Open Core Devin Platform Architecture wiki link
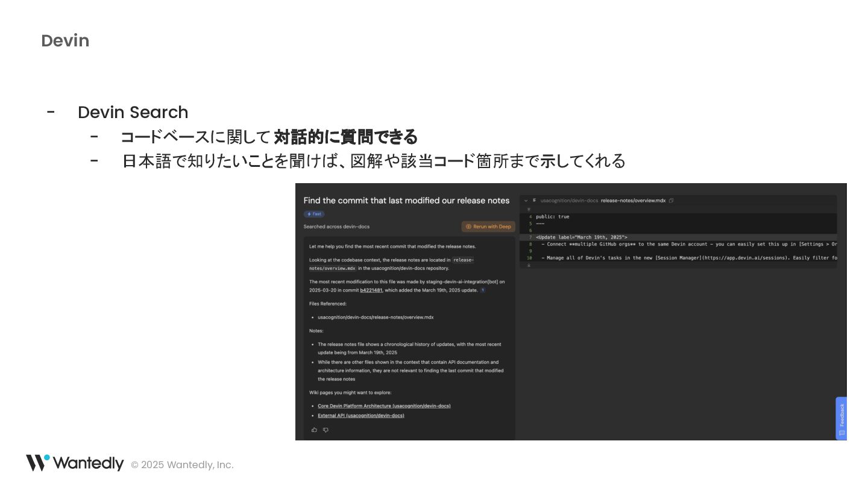This screenshot has height=488, width=868. pyautogui.click(x=384, y=406)
